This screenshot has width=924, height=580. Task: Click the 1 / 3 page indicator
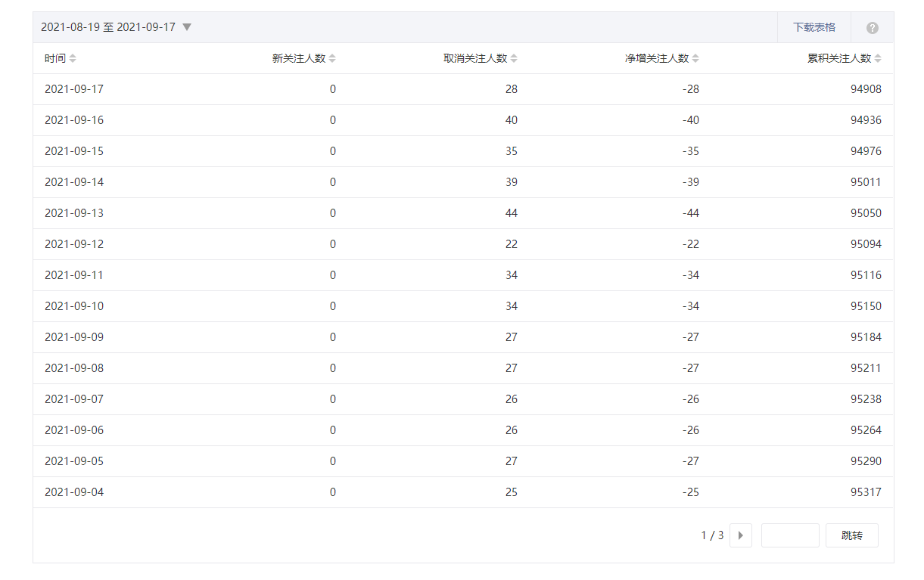click(x=712, y=535)
